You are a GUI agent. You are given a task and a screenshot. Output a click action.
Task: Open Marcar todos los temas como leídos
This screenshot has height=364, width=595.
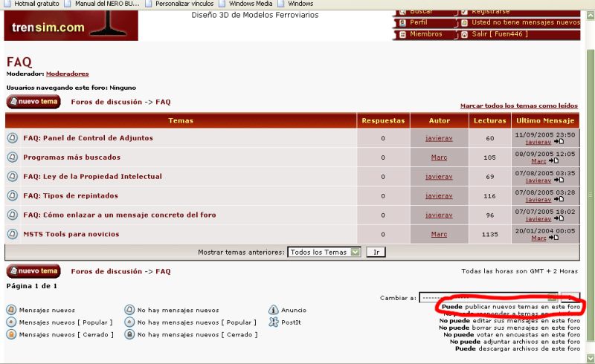(x=518, y=106)
